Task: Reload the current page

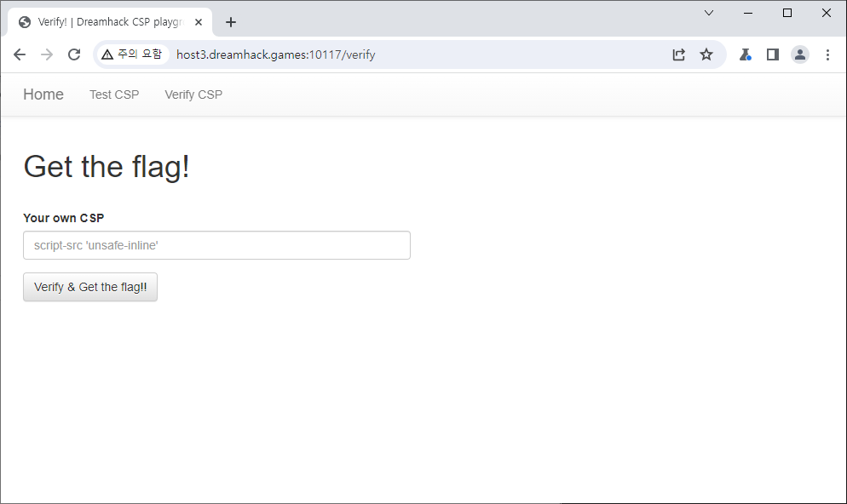Action: click(74, 54)
